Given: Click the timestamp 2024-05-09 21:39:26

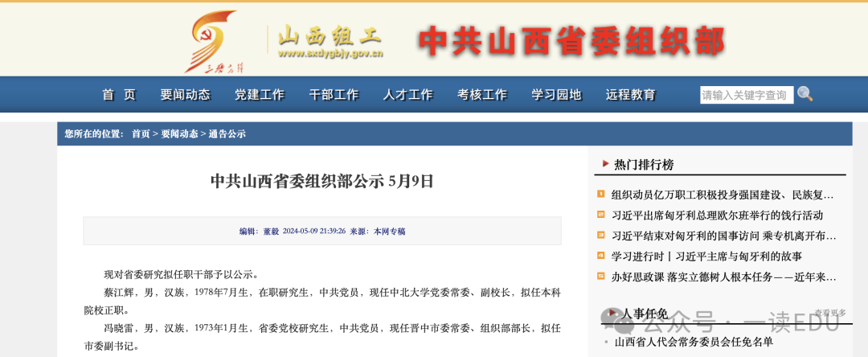Looking at the screenshot, I should (314, 232).
